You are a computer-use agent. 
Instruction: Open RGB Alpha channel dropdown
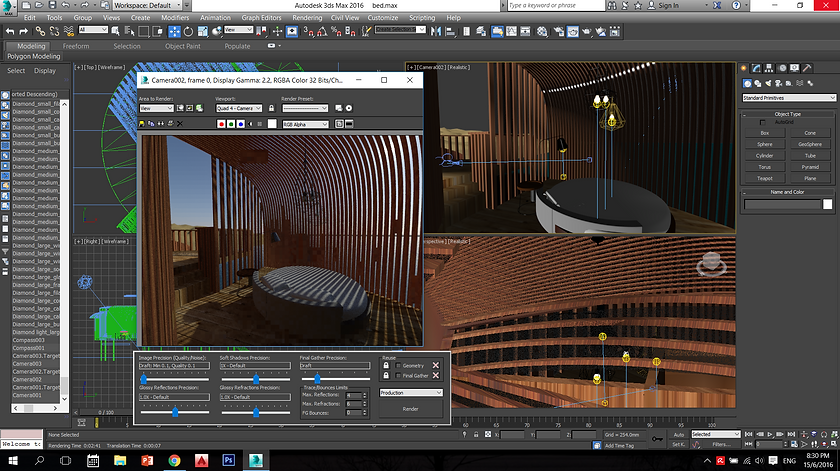[x=305, y=124]
